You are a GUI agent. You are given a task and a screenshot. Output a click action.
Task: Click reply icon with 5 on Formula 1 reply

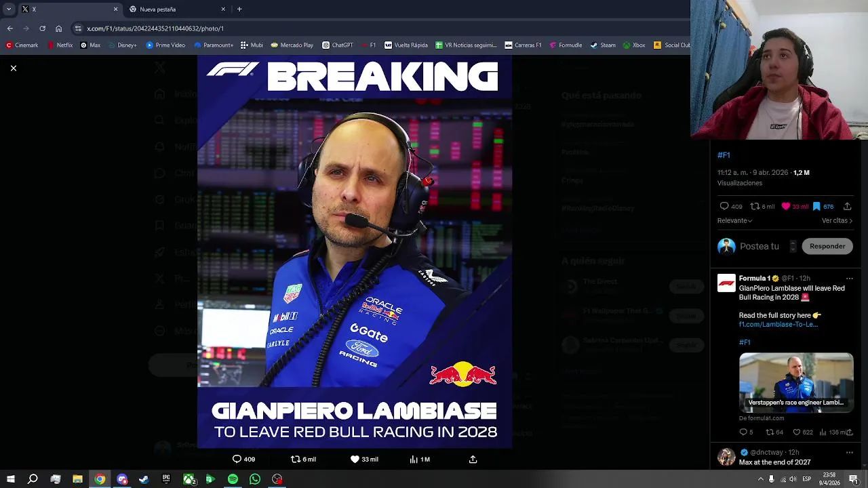coord(743,432)
